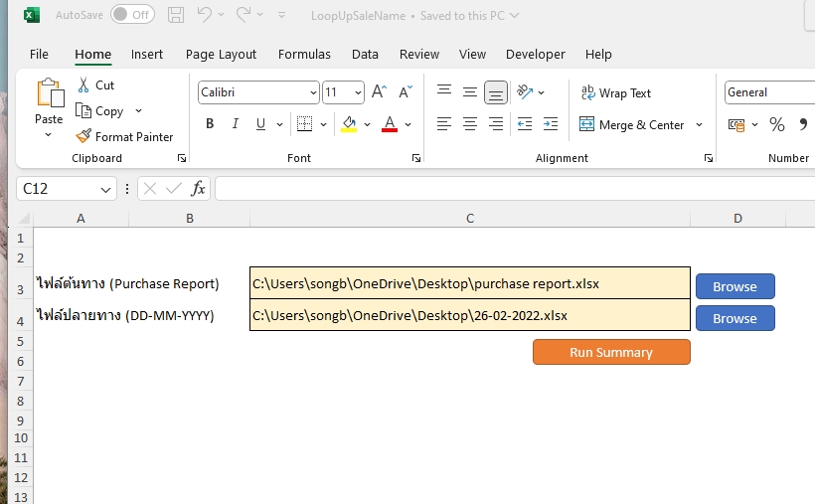The width and height of the screenshot is (815, 504).
Task: Click the Redo arrow icon
Action: pyautogui.click(x=244, y=14)
